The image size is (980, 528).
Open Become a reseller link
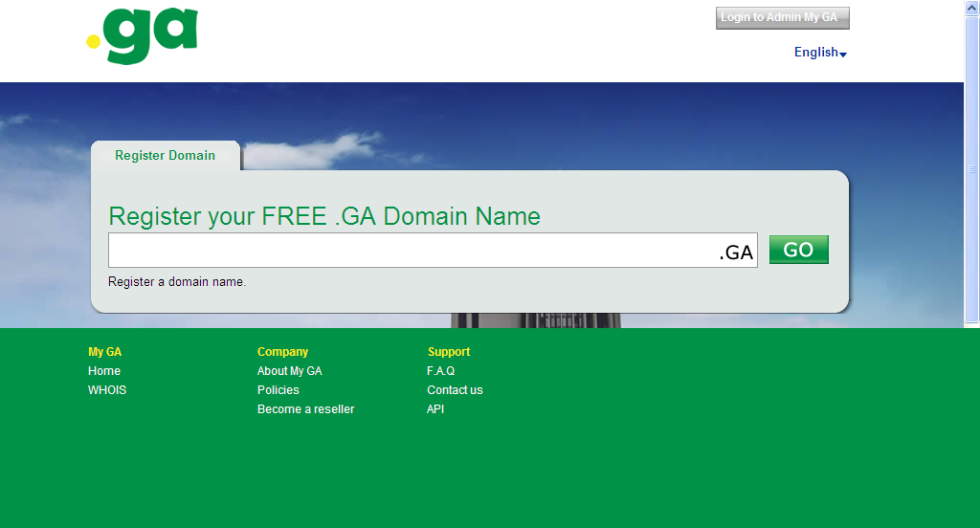(x=305, y=409)
